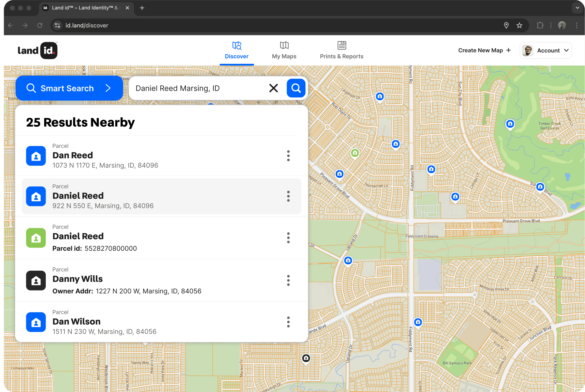Expand the Account dropdown
Screen dimensions: 585x392
pyautogui.click(x=546, y=50)
